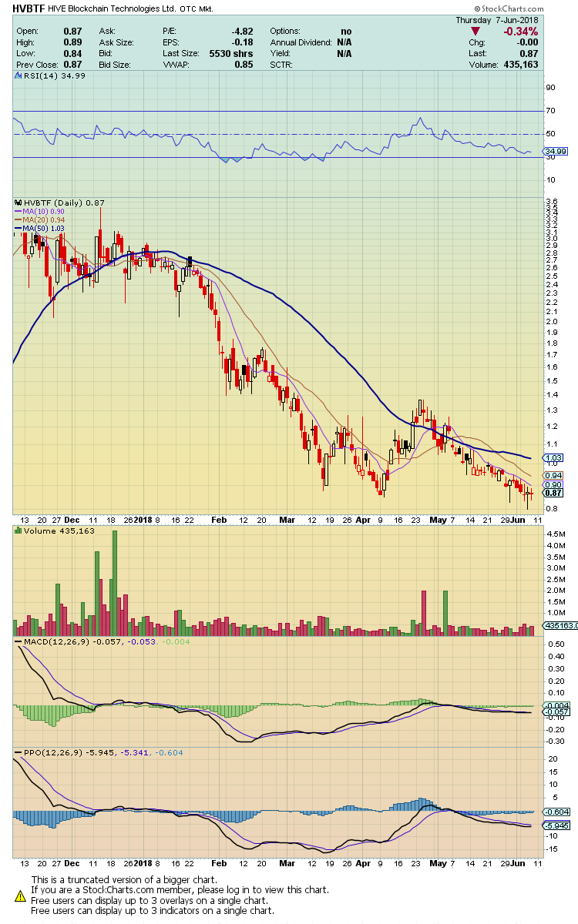Click the yellow warning triangle icon

[x=20, y=896]
